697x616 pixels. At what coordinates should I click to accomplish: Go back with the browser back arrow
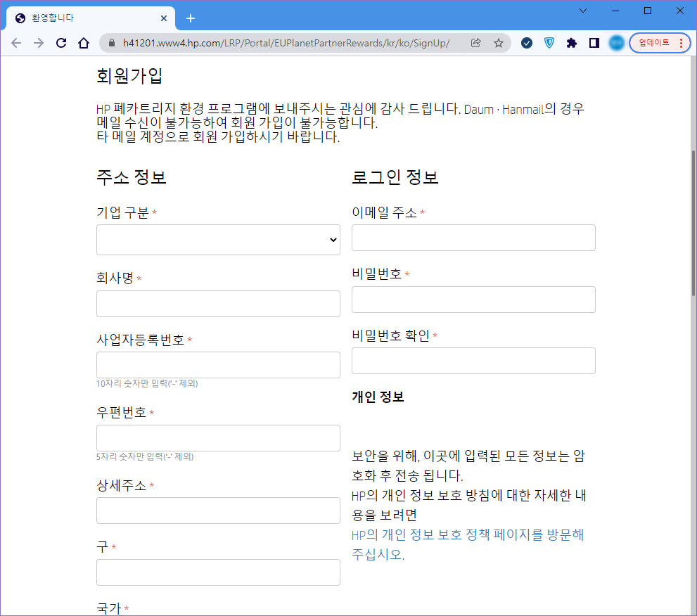[16, 43]
